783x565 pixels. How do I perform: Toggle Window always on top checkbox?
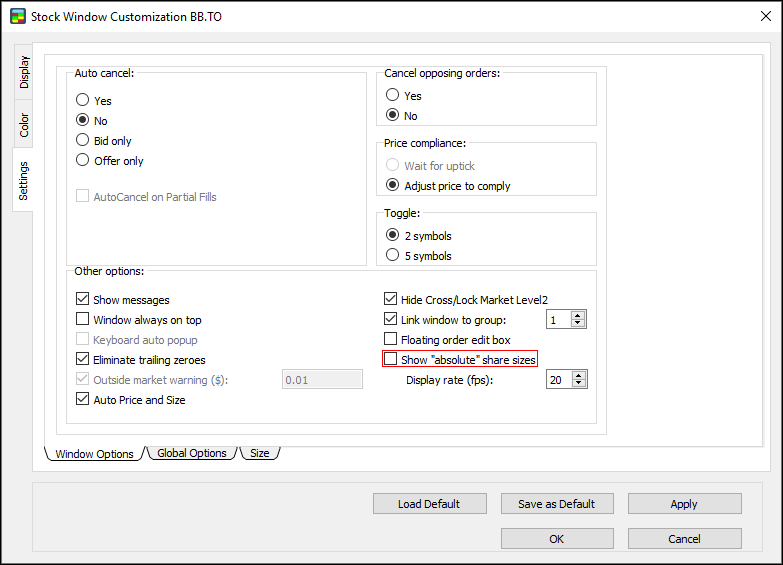pos(83,320)
